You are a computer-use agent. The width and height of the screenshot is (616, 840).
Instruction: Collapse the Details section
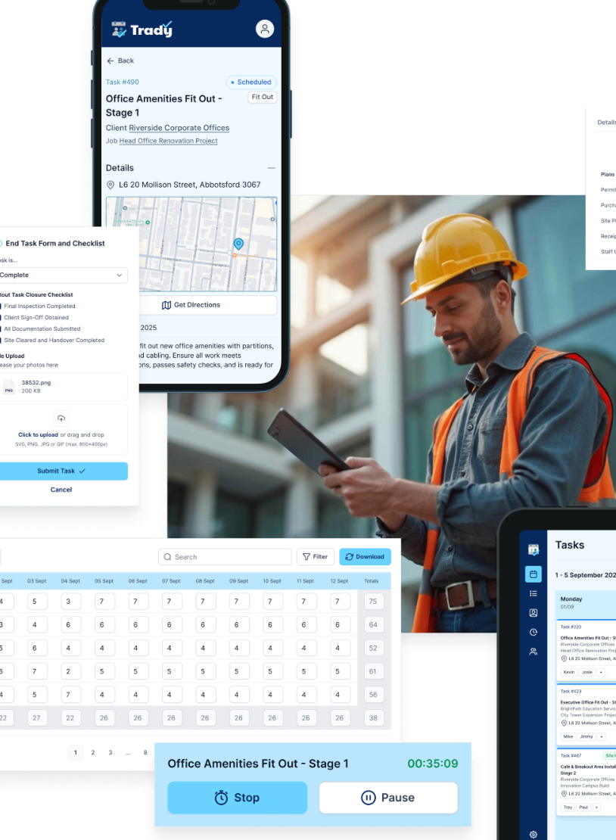pyautogui.click(x=271, y=168)
